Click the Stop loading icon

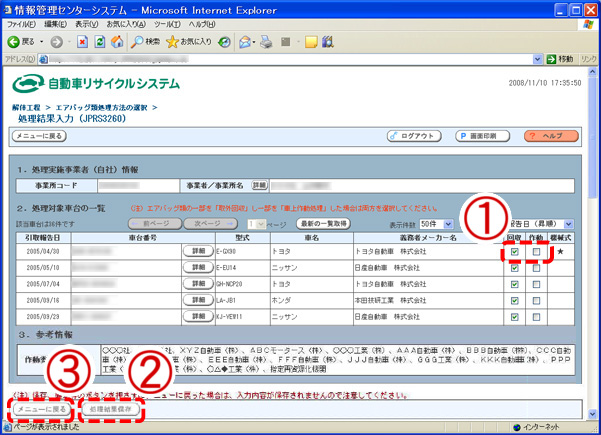[x=82, y=42]
